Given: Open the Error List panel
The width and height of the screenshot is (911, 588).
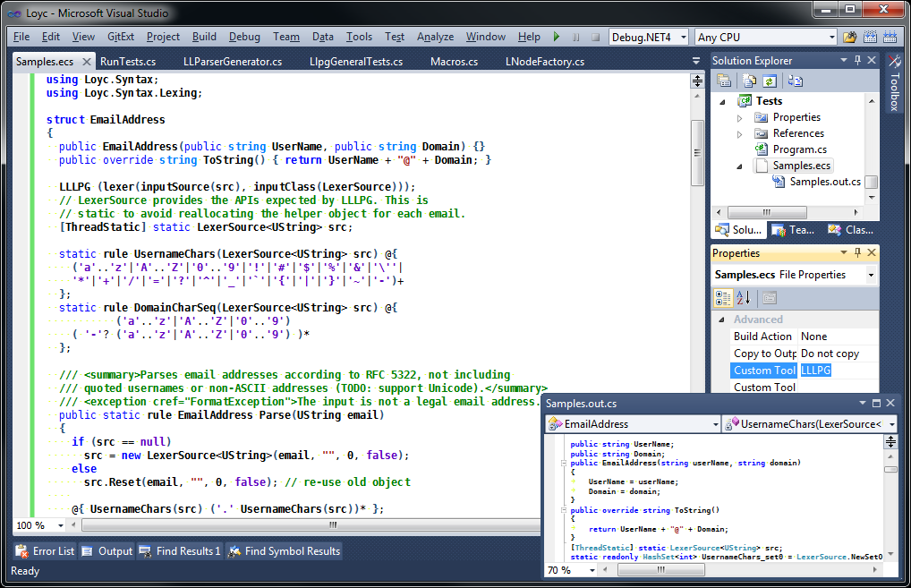Looking at the screenshot, I should point(46,550).
